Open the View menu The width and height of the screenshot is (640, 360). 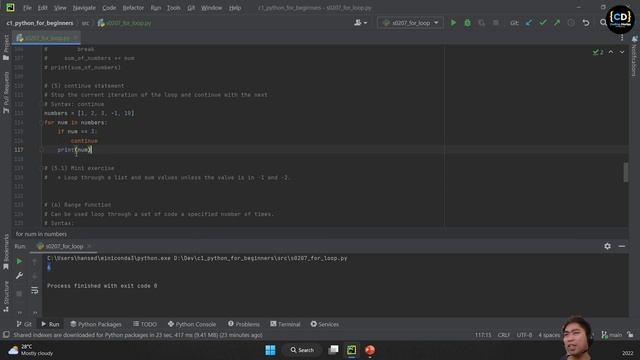[x=60, y=8]
